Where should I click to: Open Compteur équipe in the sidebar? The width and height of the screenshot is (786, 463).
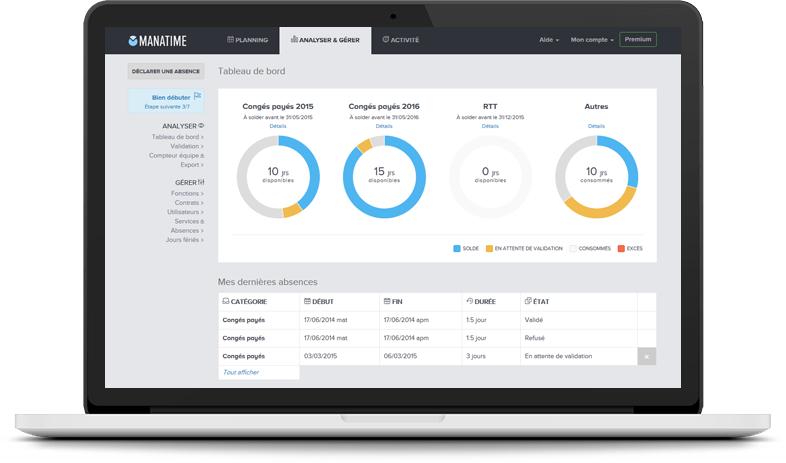pyautogui.click(x=176, y=155)
